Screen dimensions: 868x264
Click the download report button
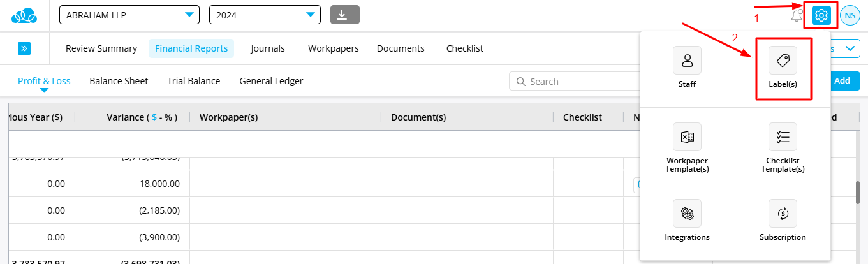(x=345, y=15)
